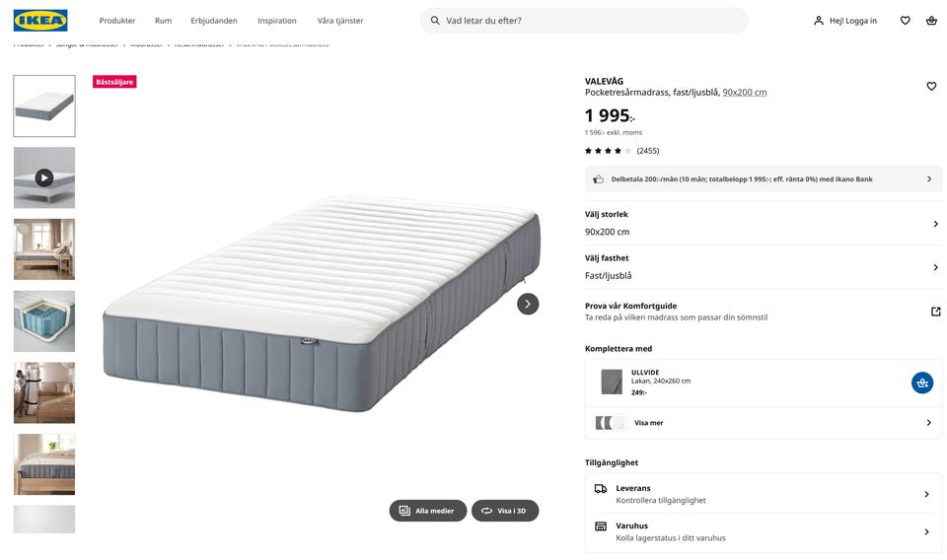Save VALEVÅG mattress to favourites
This screenshot has width=947, height=560.
pyautogui.click(x=931, y=87)
